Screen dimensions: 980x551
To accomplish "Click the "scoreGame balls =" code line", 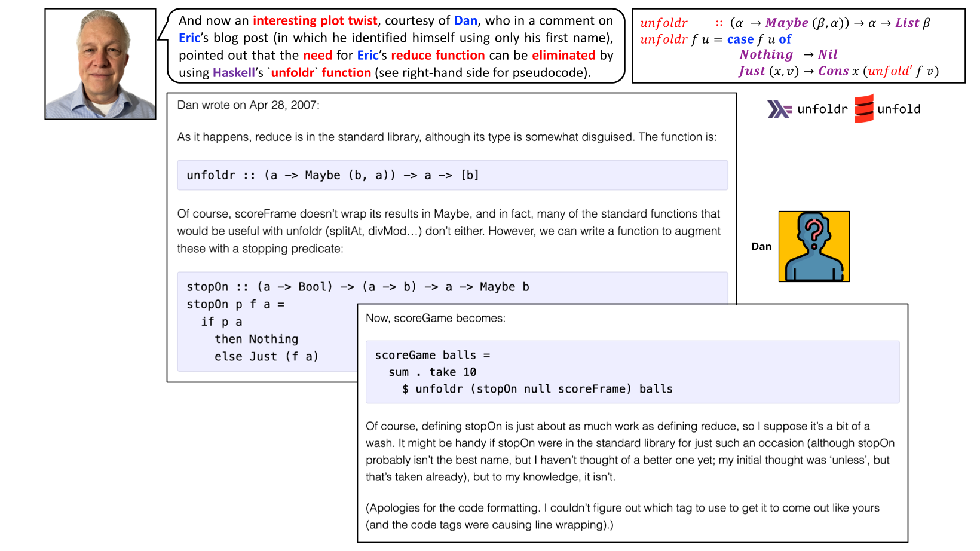I will coord(433,355).
